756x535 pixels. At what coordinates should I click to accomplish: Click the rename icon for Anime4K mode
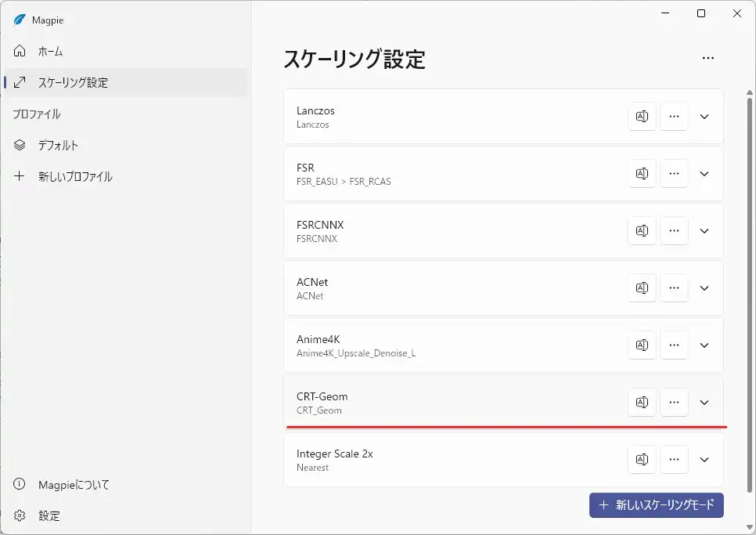pos(642,345)
